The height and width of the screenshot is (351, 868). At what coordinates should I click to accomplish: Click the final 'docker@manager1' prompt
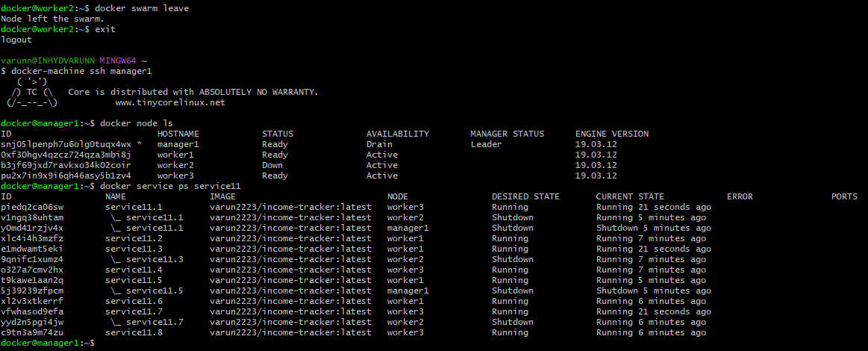40,344
